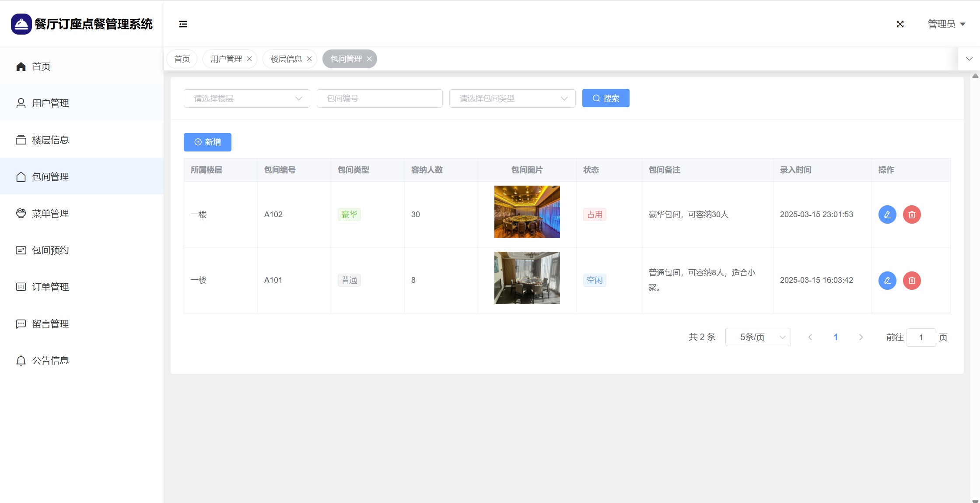Change page size 5条/页 dropdown
This screenshot has width=980, height=503.
tap(758, 337)
